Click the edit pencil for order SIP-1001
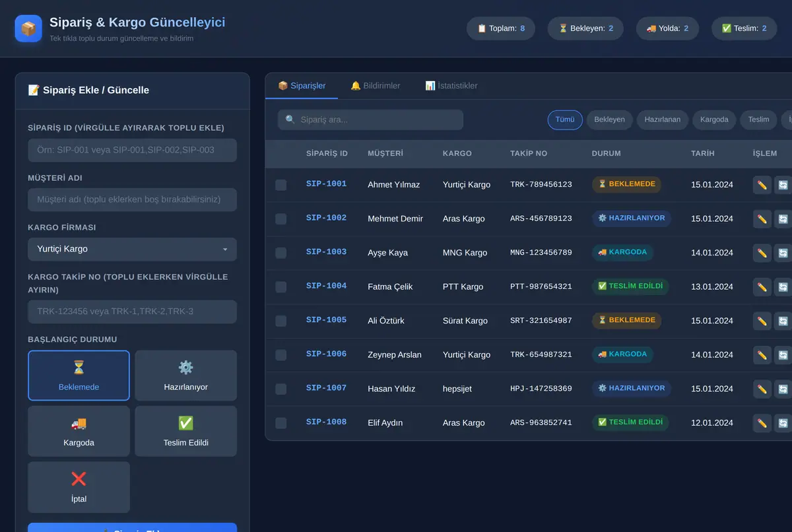This screenshot has height=532, width=792. coord(762,185)
